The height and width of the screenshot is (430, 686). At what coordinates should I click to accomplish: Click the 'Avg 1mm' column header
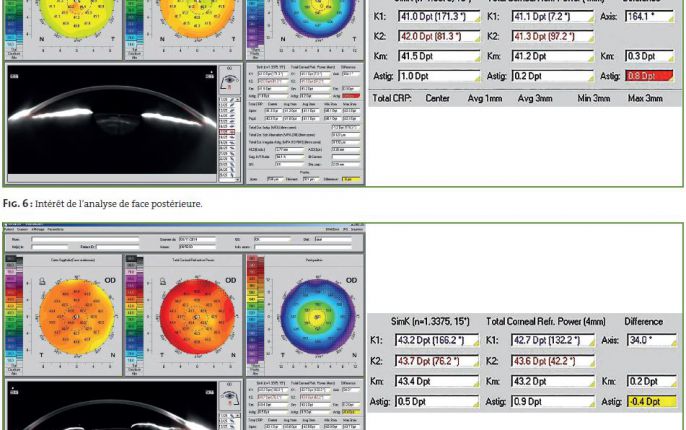coord(485,98)
